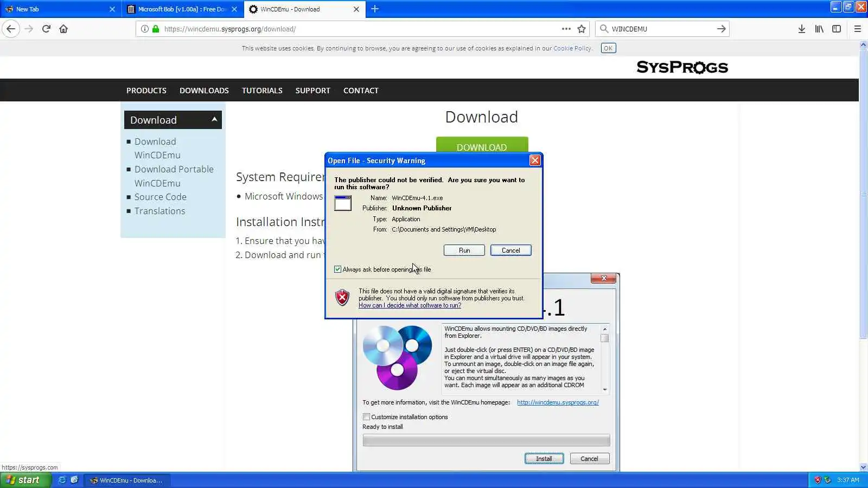Open a new tab with plus button
The height and width of the screenshot is (488, 868).
tap(375, 9)
